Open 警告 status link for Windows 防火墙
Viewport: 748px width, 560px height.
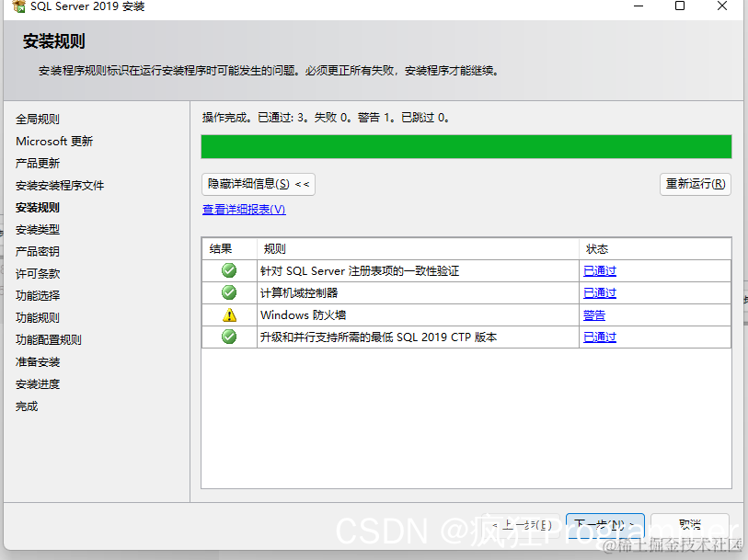click(594, 315)
